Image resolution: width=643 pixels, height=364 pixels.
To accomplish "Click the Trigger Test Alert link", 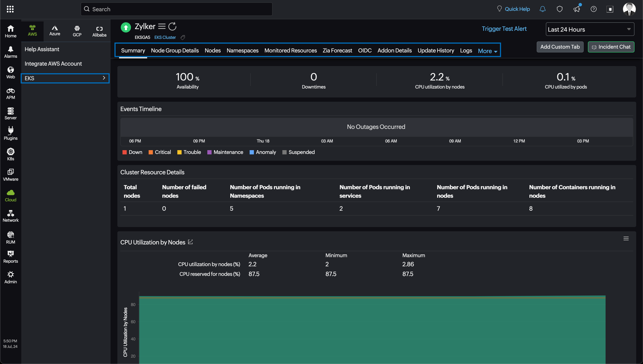I will 504,29.
